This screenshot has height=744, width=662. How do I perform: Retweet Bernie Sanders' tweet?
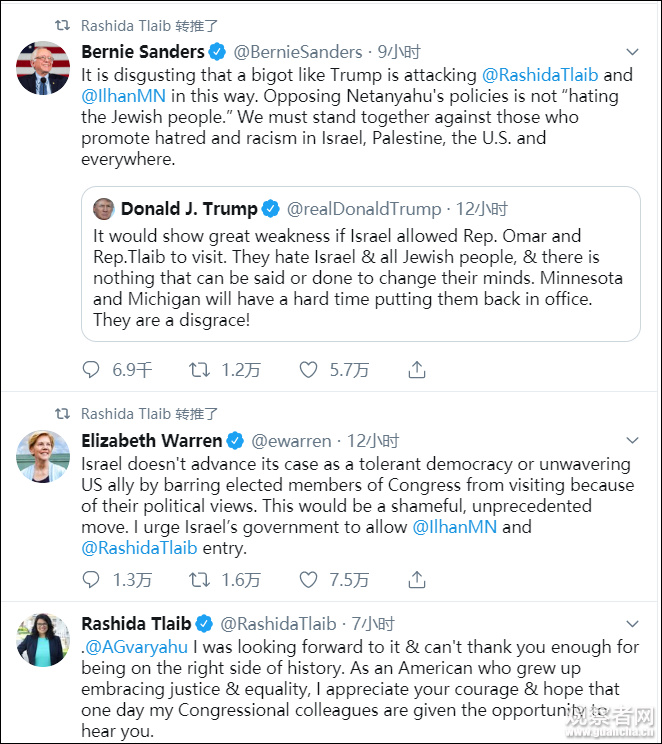point(199,370)
